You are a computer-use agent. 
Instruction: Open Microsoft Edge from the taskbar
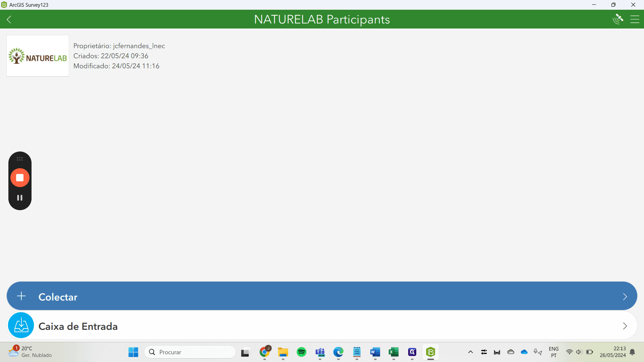click(338, 352)
